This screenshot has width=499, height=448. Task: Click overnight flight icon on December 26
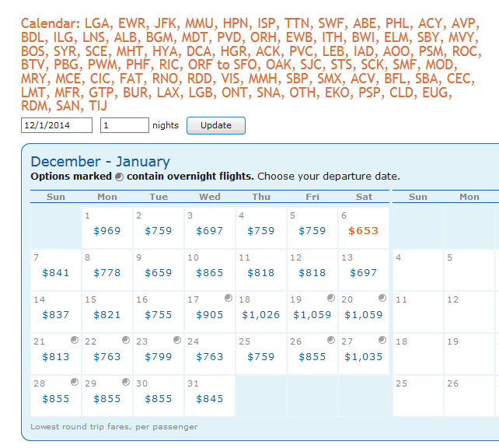point(330,340)
